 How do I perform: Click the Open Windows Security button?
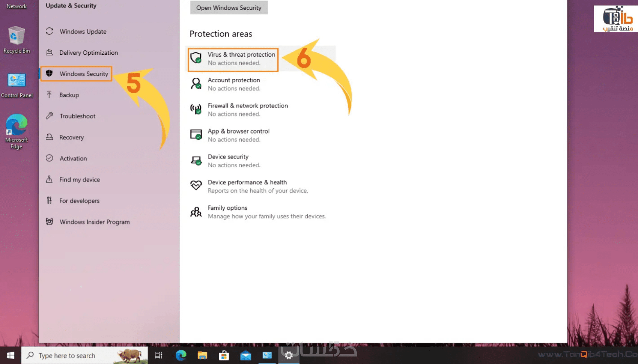click(229, 8)
